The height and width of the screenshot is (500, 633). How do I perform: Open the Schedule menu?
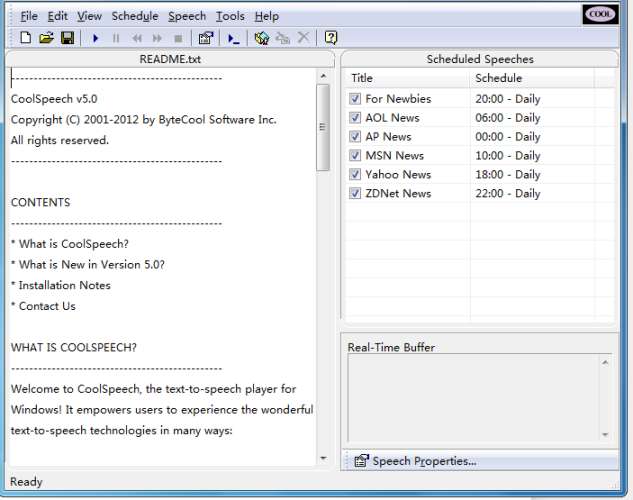point(134,16)
